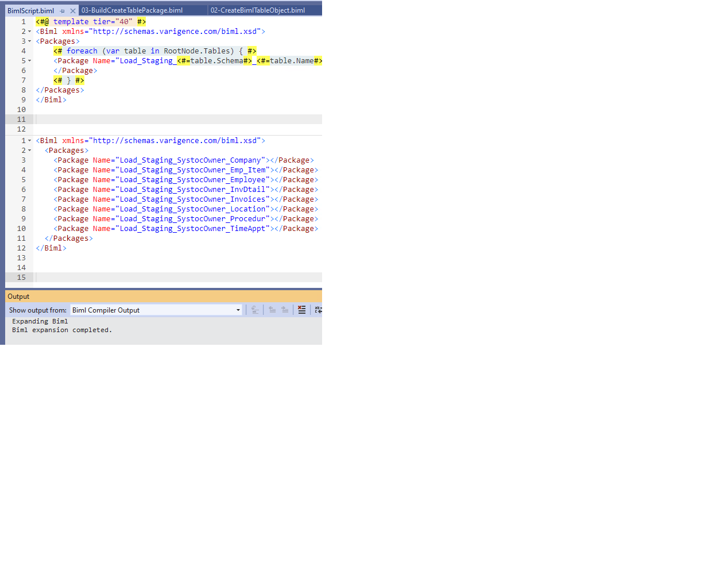Clear all output with the Clear All icon

[x=301, y=310]
